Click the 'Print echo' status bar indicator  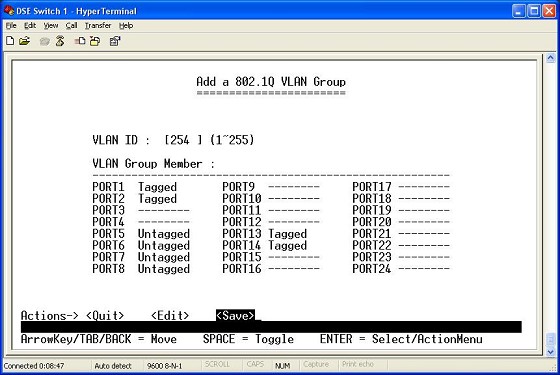358,365
